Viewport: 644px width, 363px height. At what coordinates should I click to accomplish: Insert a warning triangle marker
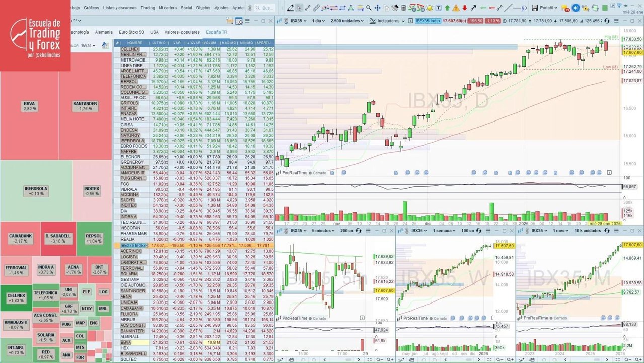pos(456,8)
